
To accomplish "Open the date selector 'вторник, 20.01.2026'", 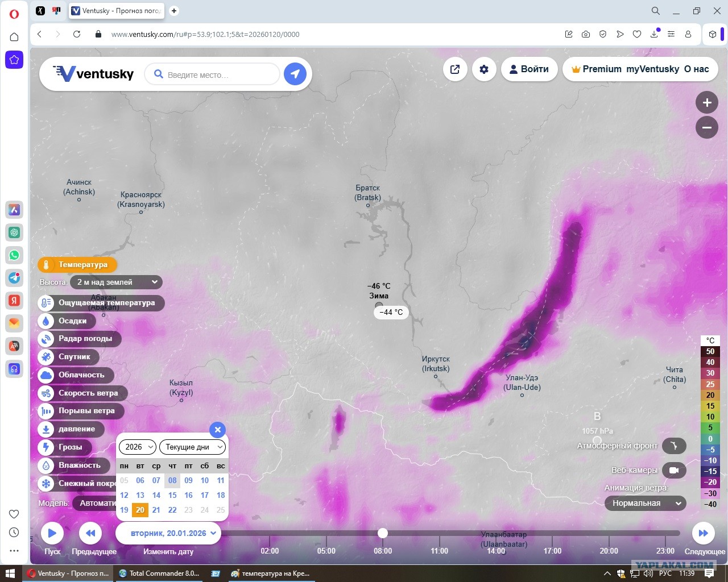I will pyautogui.click(x=168, y=533).
